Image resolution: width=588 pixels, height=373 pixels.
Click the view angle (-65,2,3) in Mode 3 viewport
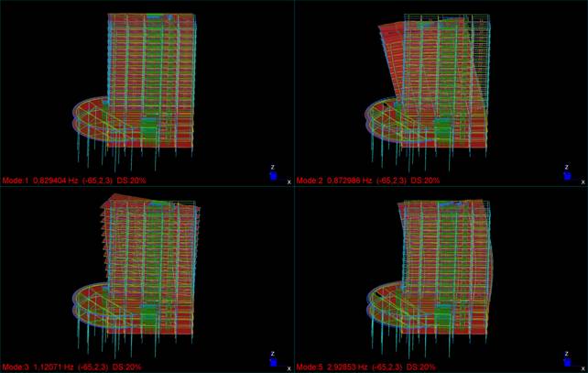[x=96, y=368]
